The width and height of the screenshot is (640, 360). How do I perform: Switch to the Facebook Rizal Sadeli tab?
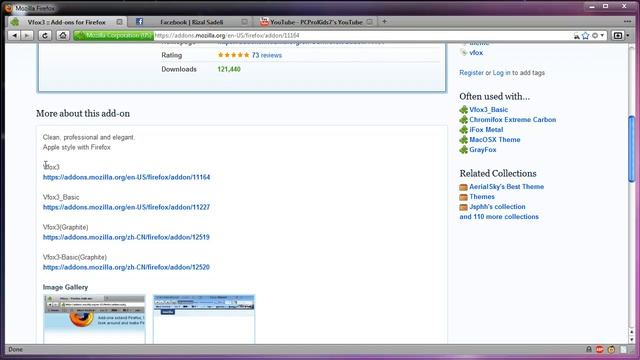click(x=191, y=22)
